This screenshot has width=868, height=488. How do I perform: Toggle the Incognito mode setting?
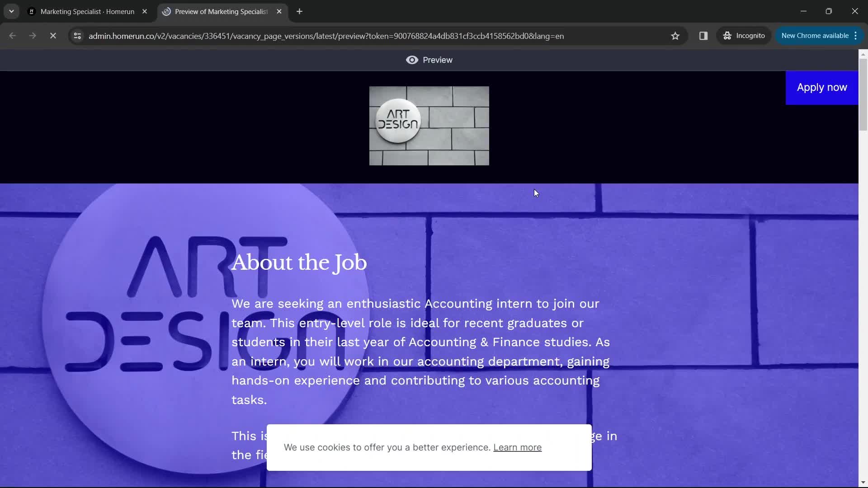tap(743, 36)
